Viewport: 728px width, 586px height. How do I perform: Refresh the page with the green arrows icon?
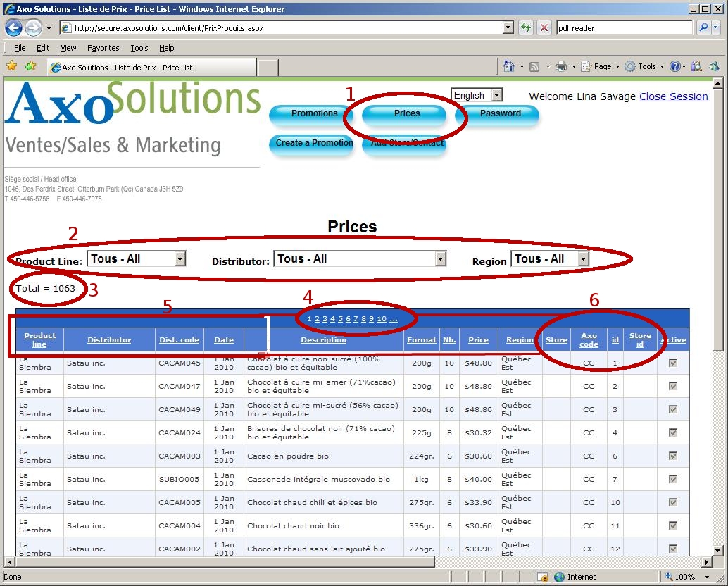click(x=525, y=28)
